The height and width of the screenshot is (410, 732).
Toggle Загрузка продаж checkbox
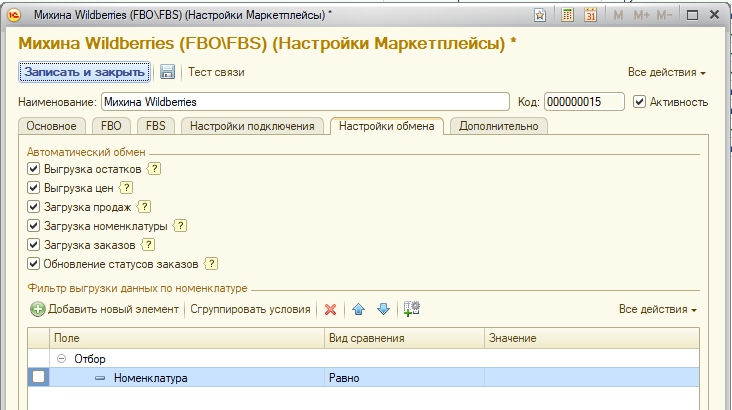33,206
